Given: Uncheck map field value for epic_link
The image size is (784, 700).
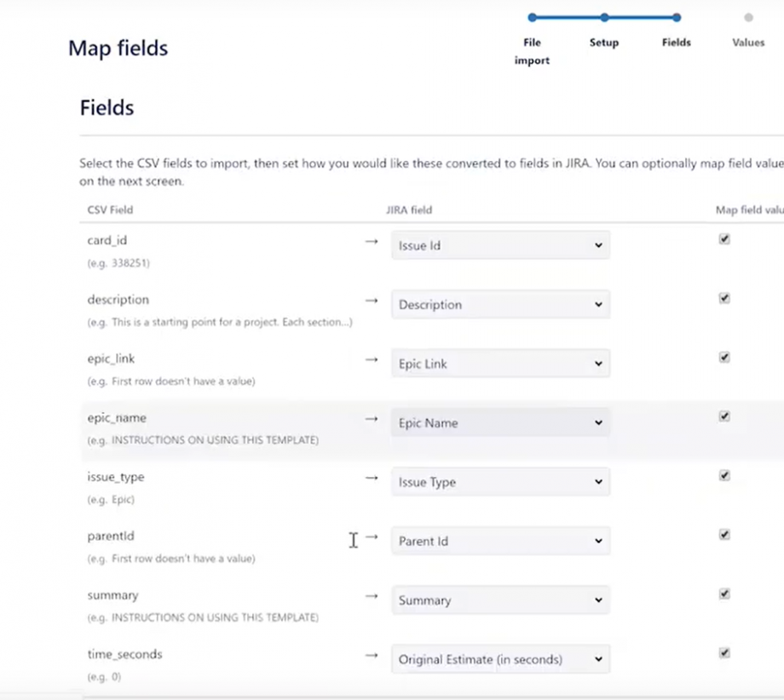Looking at the screenshot, I should pos(724,358).
